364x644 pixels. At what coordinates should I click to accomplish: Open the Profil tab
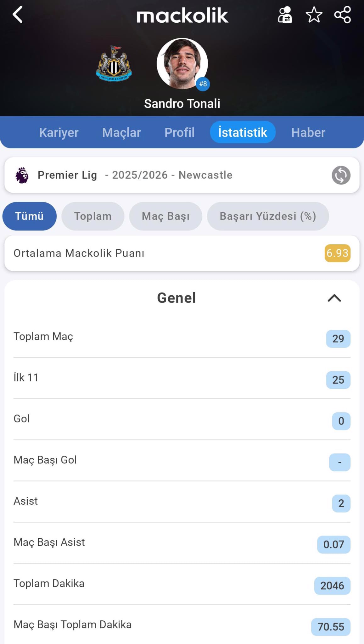point(179,132)
